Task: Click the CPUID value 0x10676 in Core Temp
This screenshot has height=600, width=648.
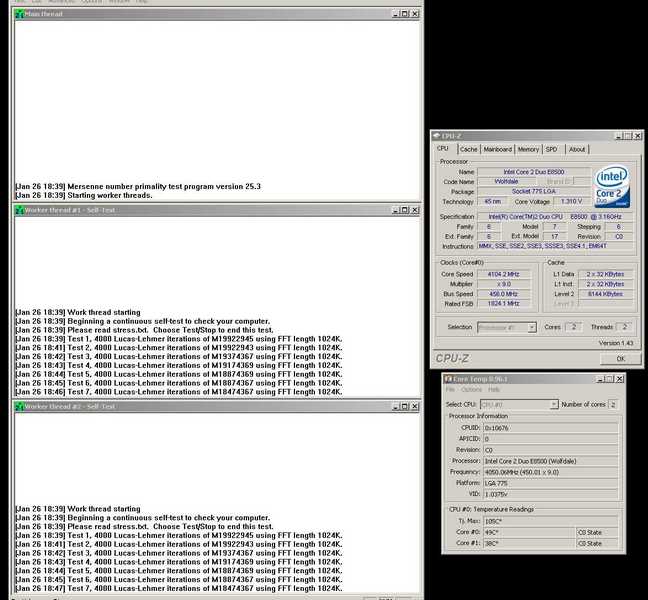Action: (551, 428)
